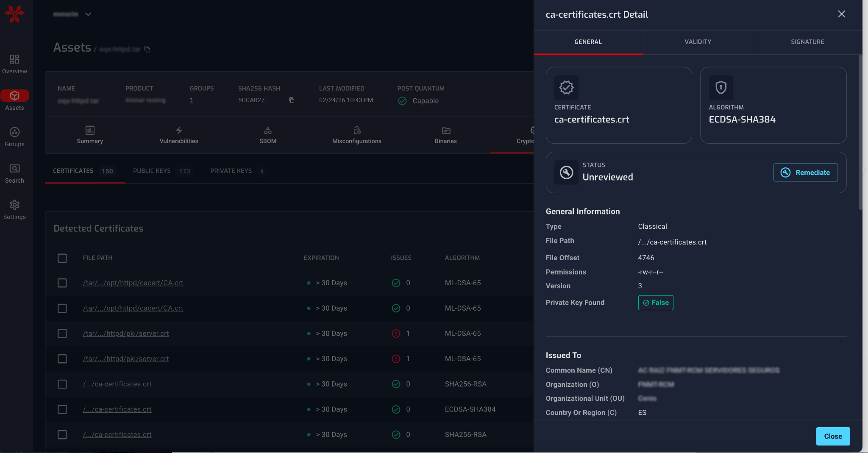
Task: Close the certificate detail panel with X
Action: coord(841,14)
